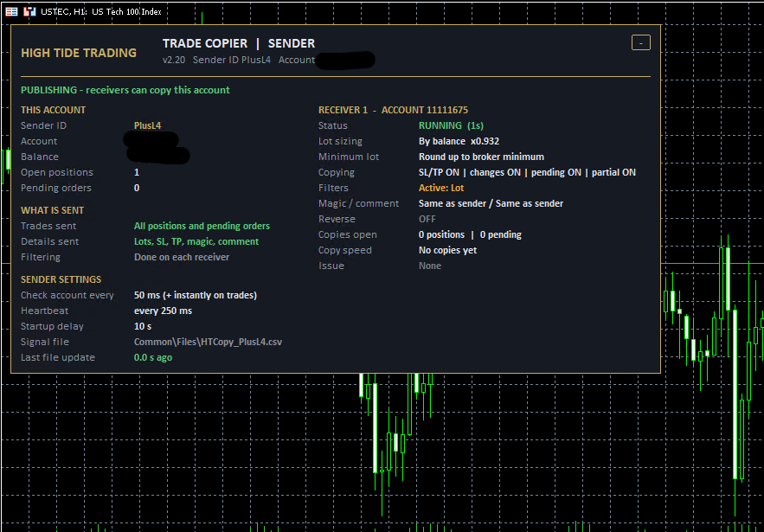
Task: Click the 'OFF' Reverse value
Action: click(x=427, y=219)
